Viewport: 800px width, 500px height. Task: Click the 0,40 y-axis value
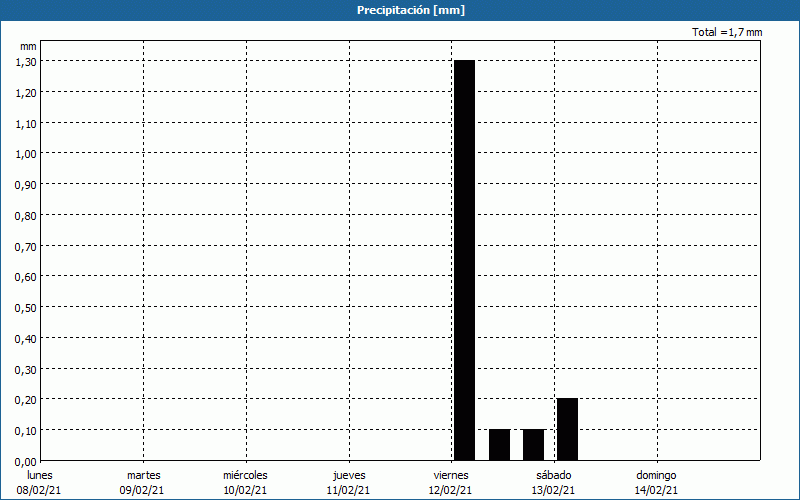26,339
